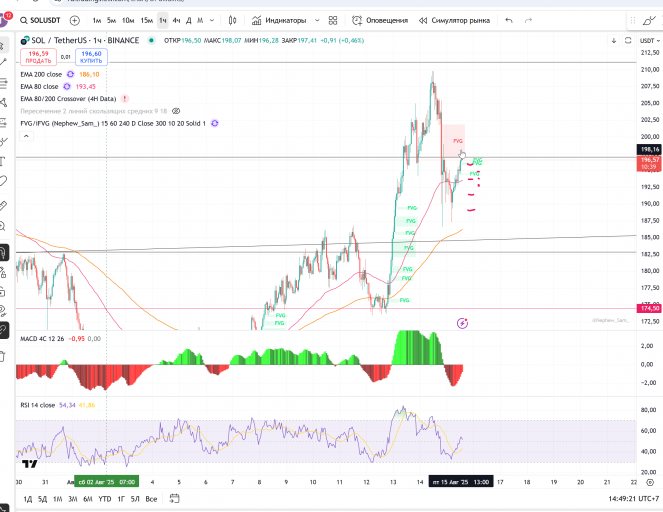Set the date range to YTD

coord(105,499)
